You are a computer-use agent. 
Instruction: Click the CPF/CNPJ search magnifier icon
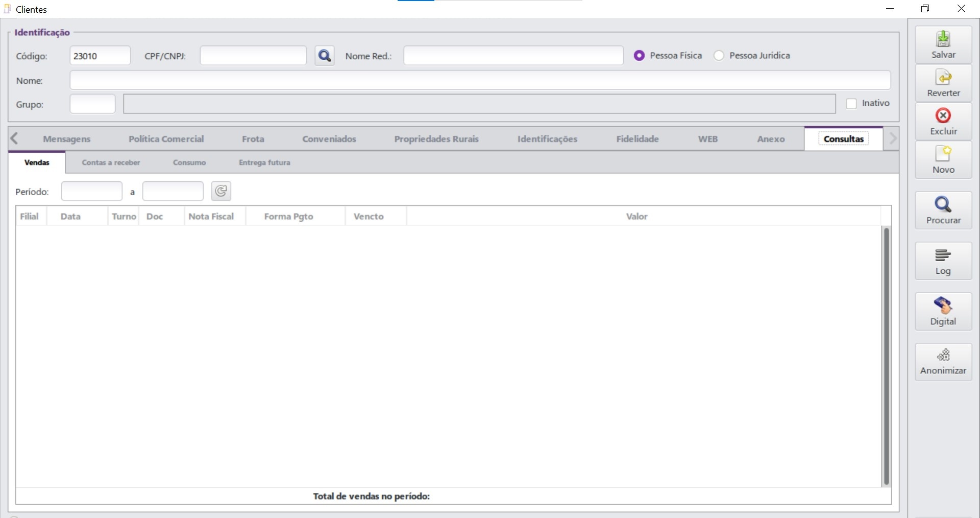(325, 56)
